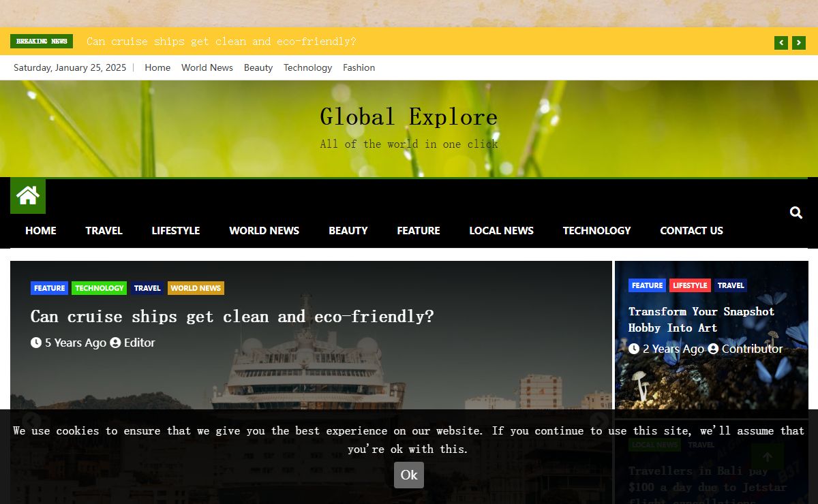
Task: Open Editor author link
Action: click(x=139, y=343)
